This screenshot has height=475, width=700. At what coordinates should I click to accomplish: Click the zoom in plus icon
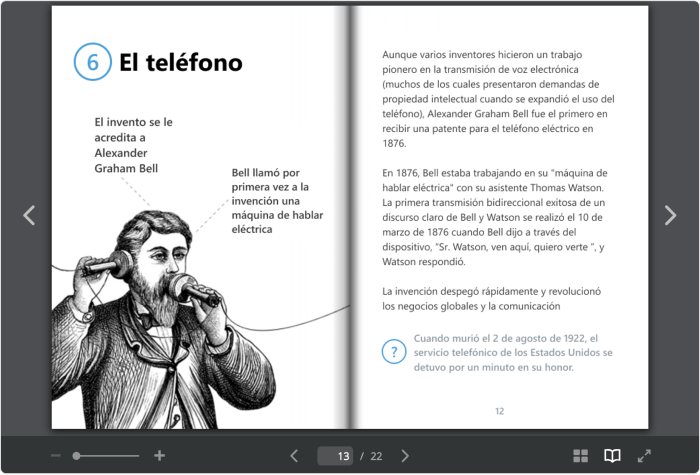(159, 455)
